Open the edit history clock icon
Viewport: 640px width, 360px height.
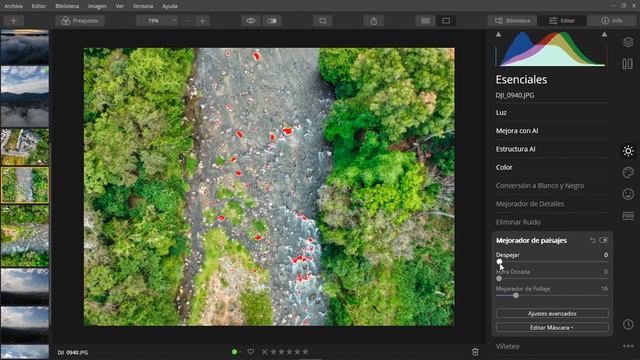click(628, 324)
